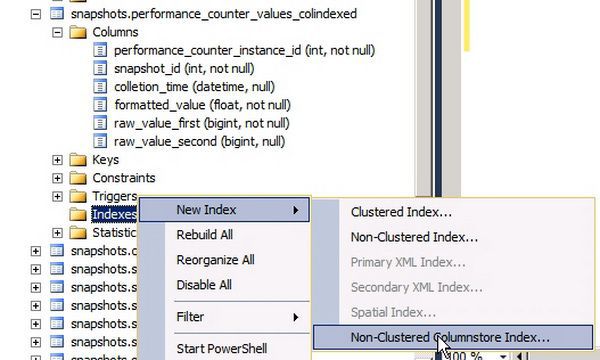This screenshot has width=600, height=360.
Task: Click disabled Spatial Index... entry
Action: pyautogui.click(x=393, y=312)
